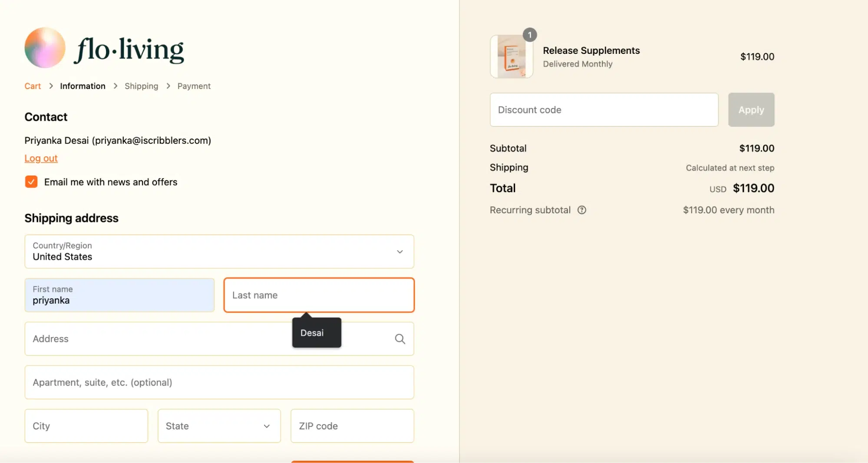Click the Delivered Monthly text
868x463 pixels.
click(578, 64)
